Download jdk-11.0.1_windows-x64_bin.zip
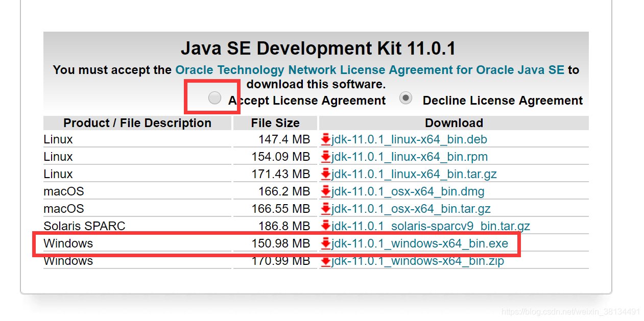The height and width of the screenshot is (321, 644). click(x=418, y=261)
